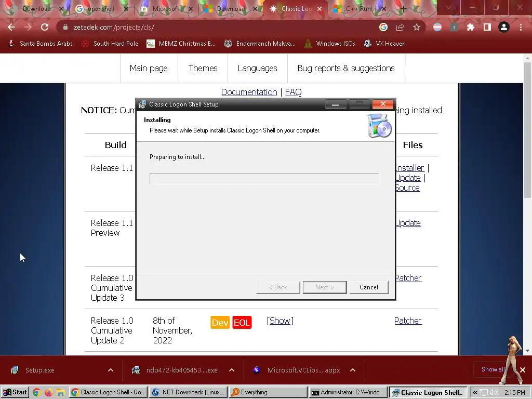Switch to the C++ Runtime tab
Screen dimensions: 532x399
click(x=360, y=9)
